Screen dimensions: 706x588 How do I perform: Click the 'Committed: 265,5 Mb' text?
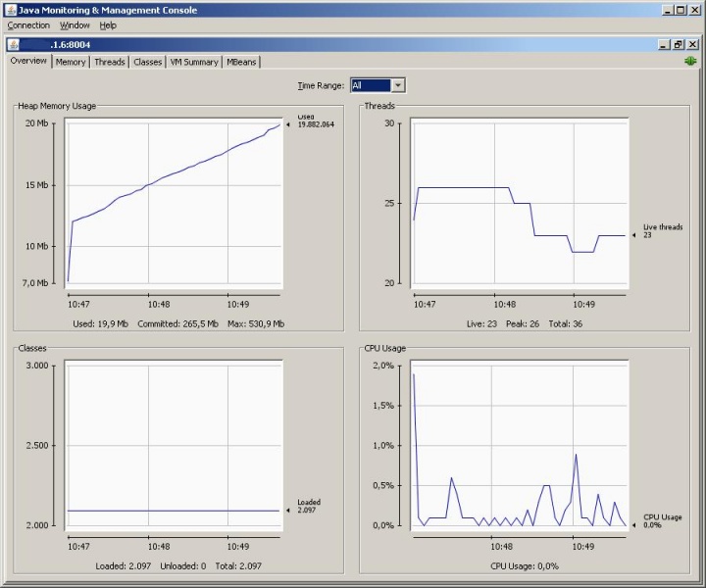(x=177, y=324)
